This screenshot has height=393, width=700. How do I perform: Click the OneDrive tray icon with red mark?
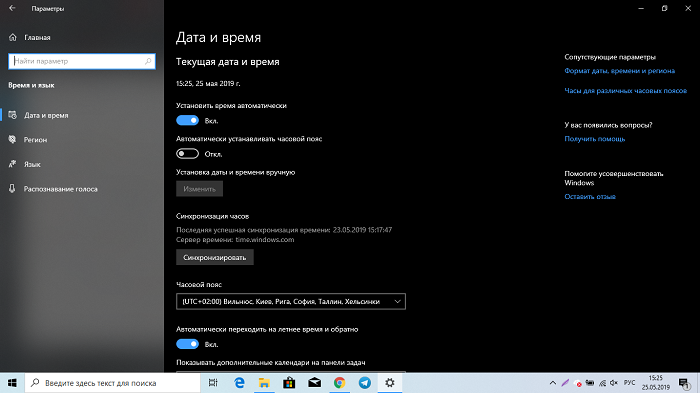tap(578, 383)
